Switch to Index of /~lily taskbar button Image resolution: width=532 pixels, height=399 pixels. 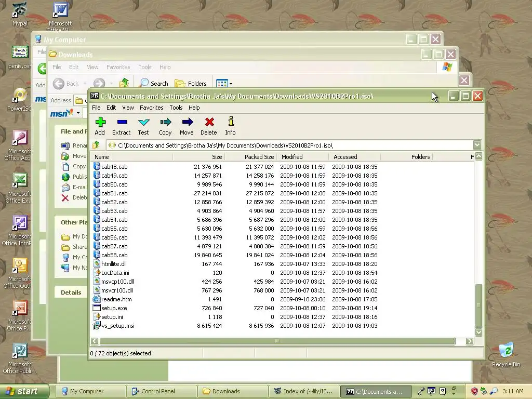pos(303,391)
